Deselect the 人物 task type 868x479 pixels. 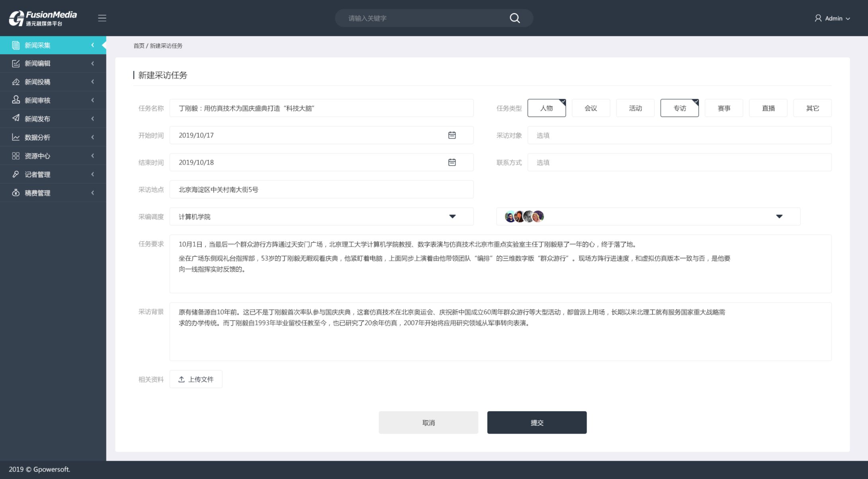(546, 108)
